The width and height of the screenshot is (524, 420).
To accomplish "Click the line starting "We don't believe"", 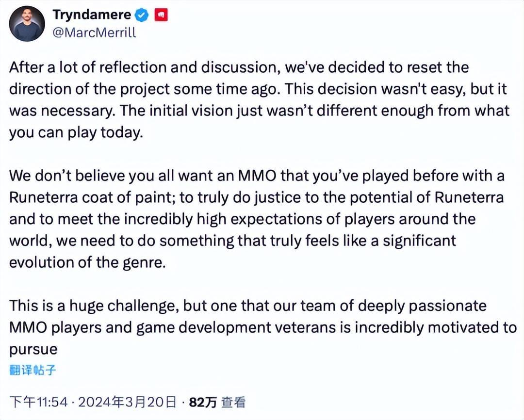I will coord(257,175).
